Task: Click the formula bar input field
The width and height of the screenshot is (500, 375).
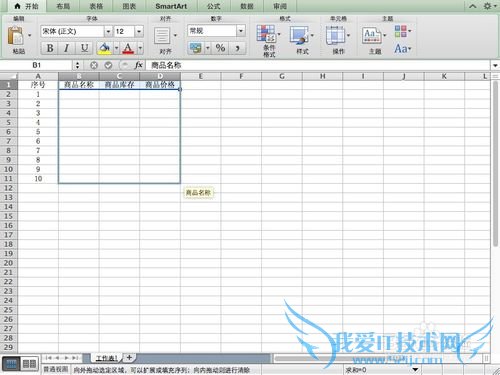Action: (318, 65)
